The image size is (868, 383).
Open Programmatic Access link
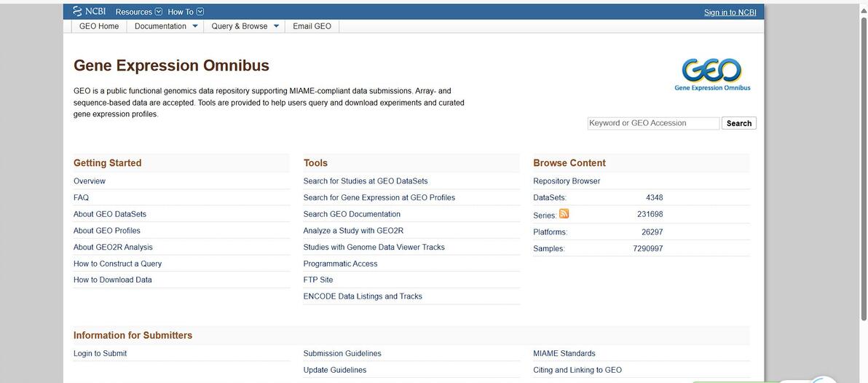click(341, 264)
